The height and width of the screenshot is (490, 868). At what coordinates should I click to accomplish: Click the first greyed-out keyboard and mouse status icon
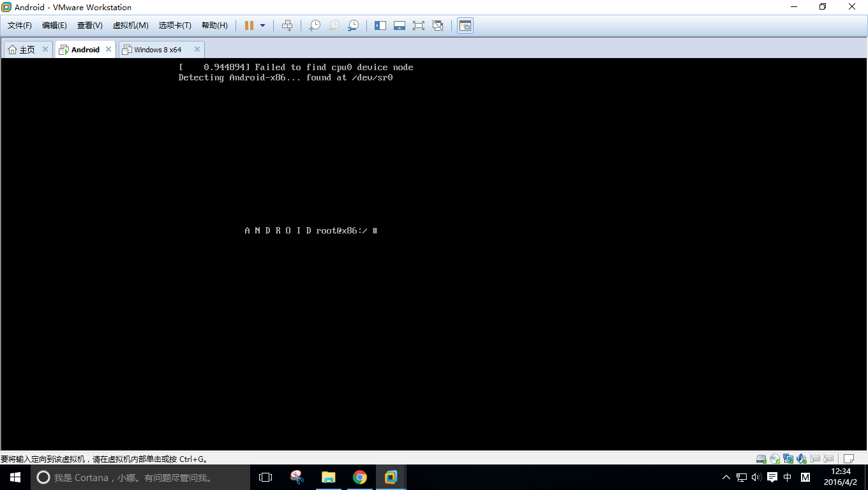click(x=815, y=459)
